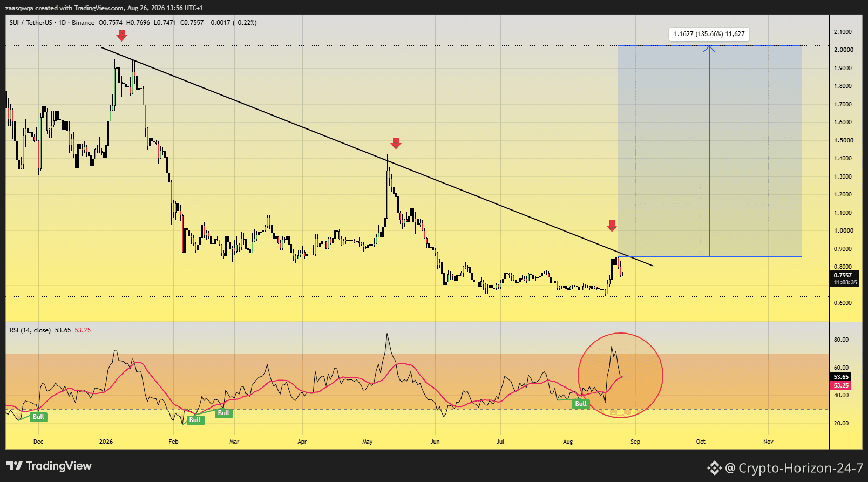The width and height of the screenshot is (868, 482).
Task: Click the measurement label '1.1627 (135.66%) 11,627'
Action: click(x=709, y=34)
